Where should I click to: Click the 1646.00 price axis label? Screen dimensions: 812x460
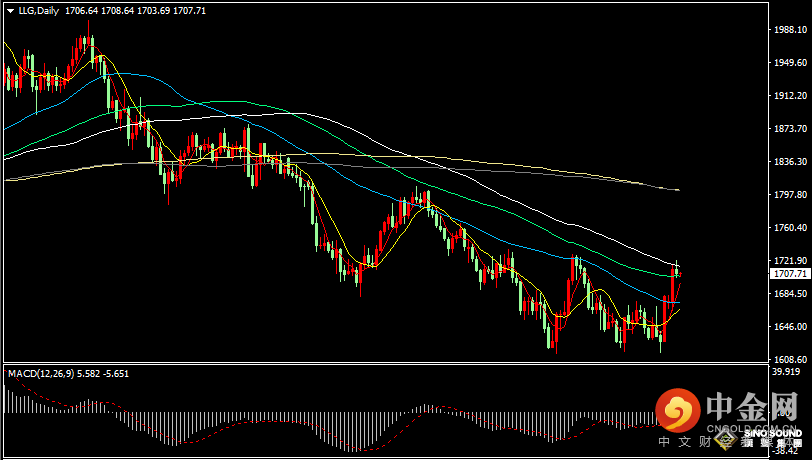coord(791,327)
